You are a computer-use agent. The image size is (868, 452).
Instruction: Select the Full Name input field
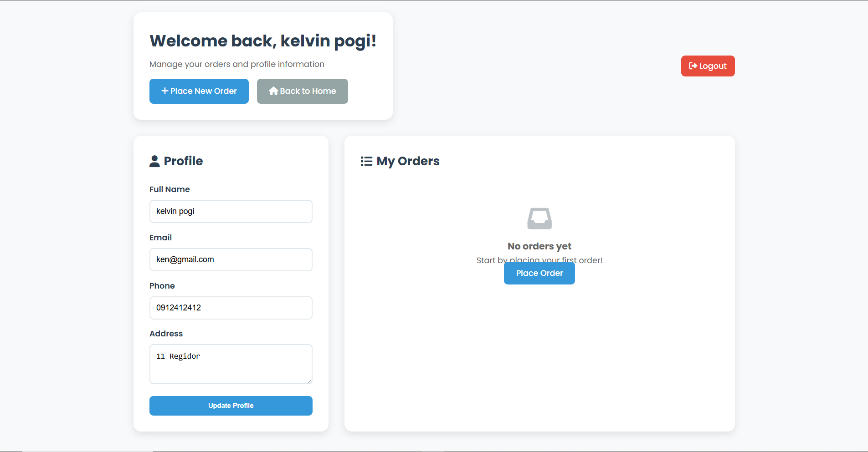(x=231, y=211)
